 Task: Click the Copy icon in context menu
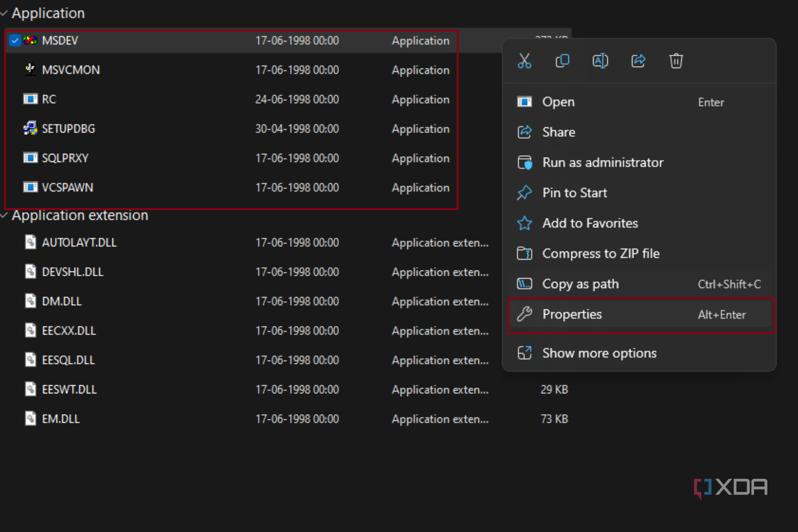[x=562, y=61]
